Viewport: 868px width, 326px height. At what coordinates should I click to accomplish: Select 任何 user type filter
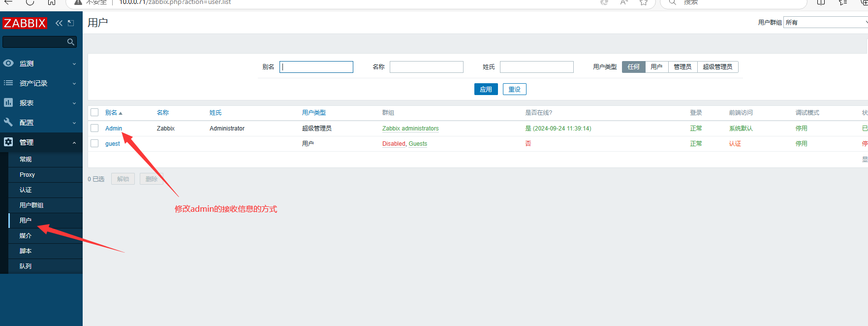[x=634, y=67]
